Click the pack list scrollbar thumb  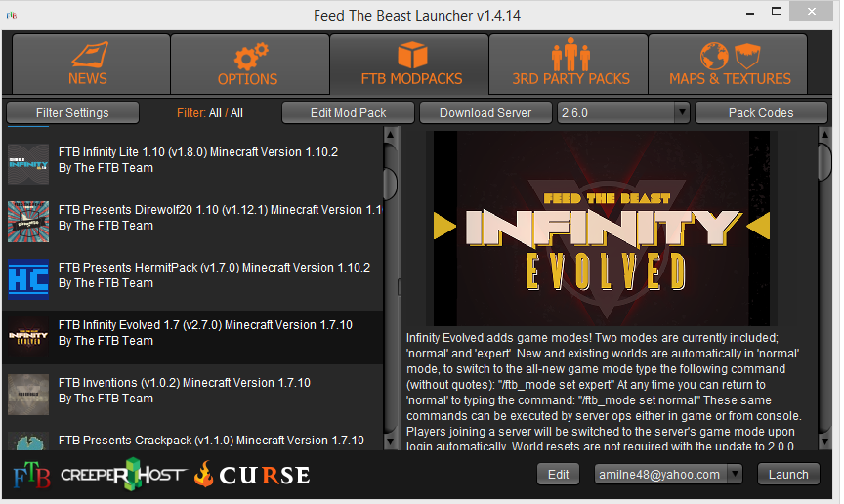[x=391, y=184]
